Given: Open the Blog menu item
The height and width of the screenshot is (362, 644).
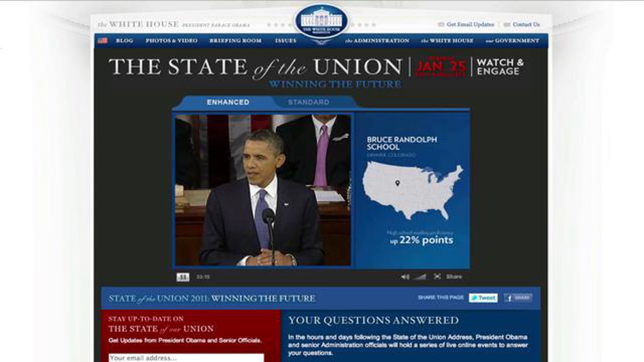Looking at the screenshot, I should click(x=125, y=41).
